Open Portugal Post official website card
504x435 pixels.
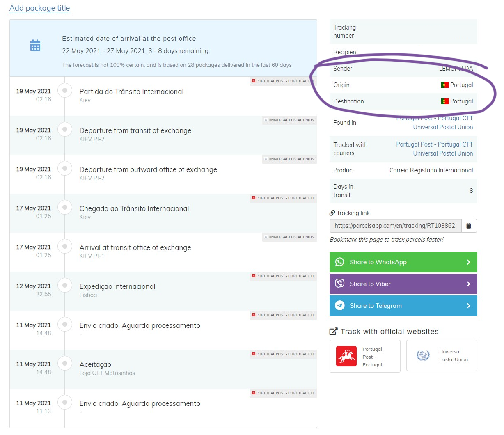pyautogui.click(x=365, y=356)
